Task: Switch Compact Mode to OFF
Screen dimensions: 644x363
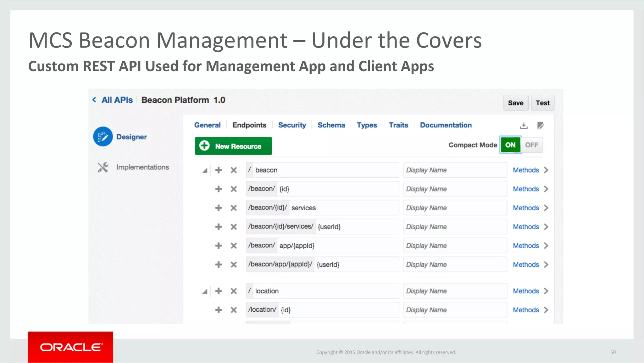Action: click(532, 145)
